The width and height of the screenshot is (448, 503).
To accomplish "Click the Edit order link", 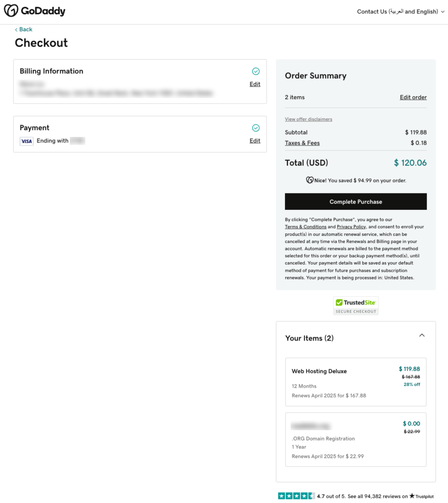I will coord(413,97).
